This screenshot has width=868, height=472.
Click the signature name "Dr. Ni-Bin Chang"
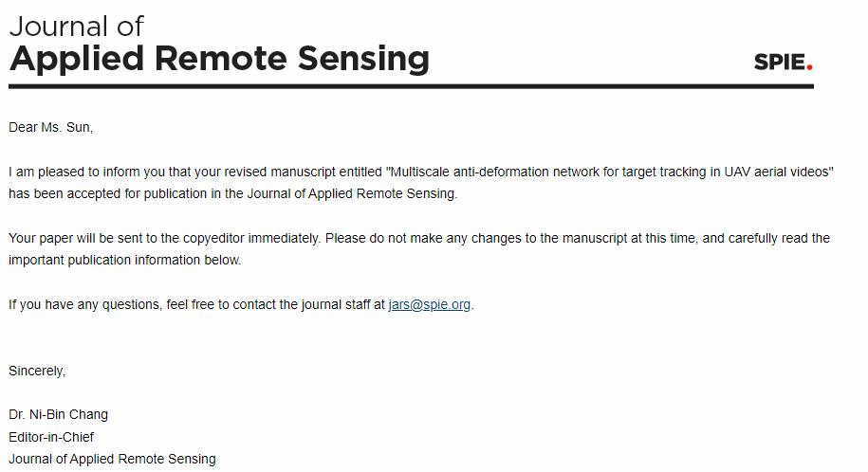pos(59,414)
